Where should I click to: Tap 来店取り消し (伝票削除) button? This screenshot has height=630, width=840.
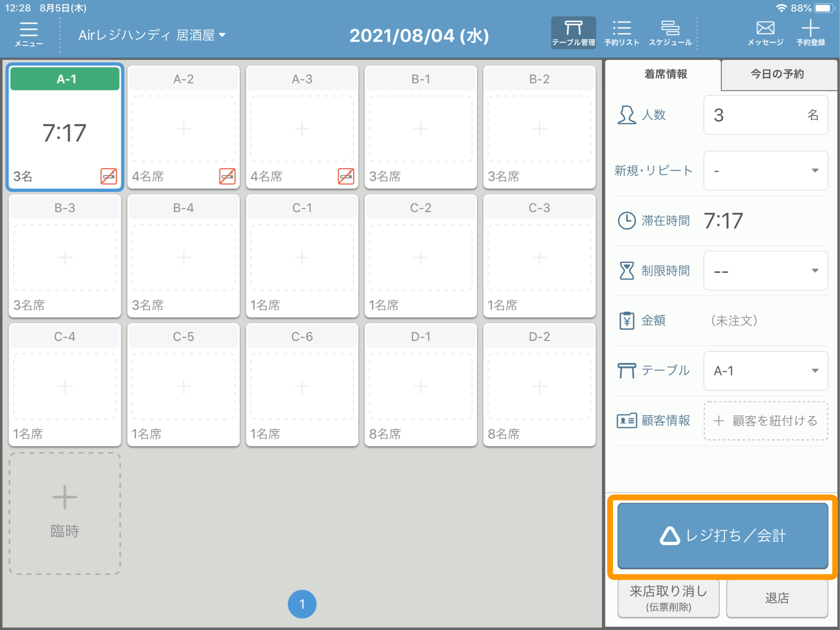[668, 598]
